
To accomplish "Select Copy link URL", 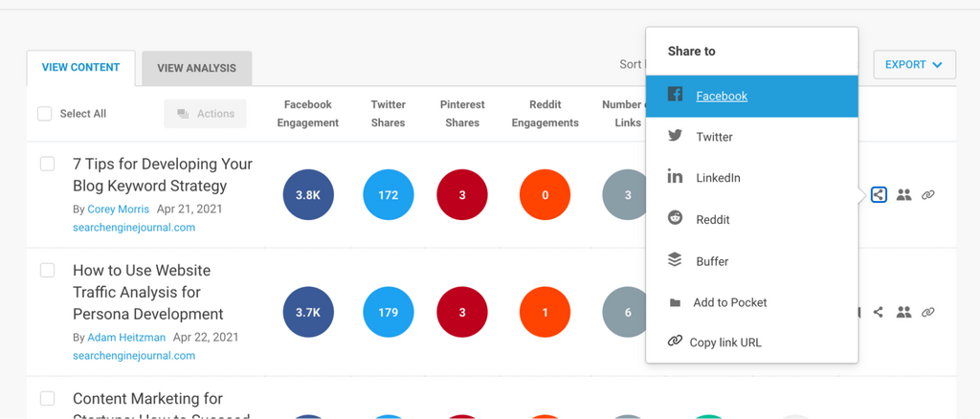I will 725,342.
